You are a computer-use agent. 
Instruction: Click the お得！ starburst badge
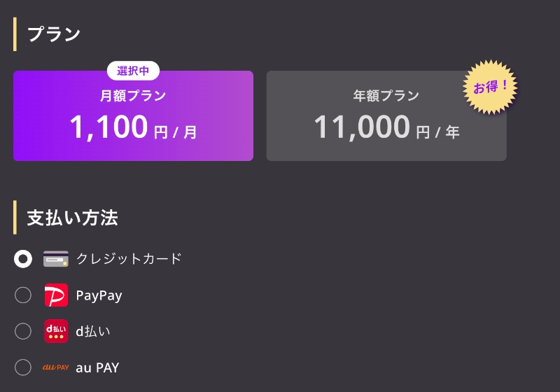(490, 88)
